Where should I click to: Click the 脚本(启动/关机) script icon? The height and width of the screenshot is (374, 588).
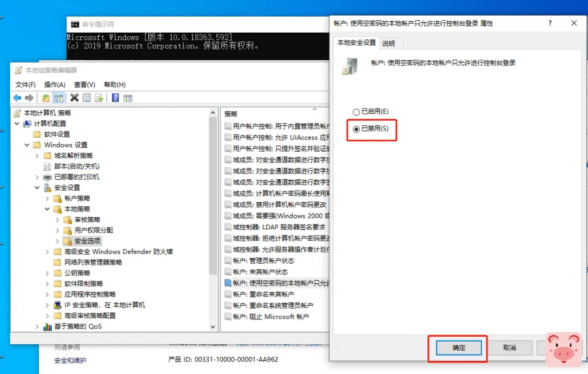47,166
